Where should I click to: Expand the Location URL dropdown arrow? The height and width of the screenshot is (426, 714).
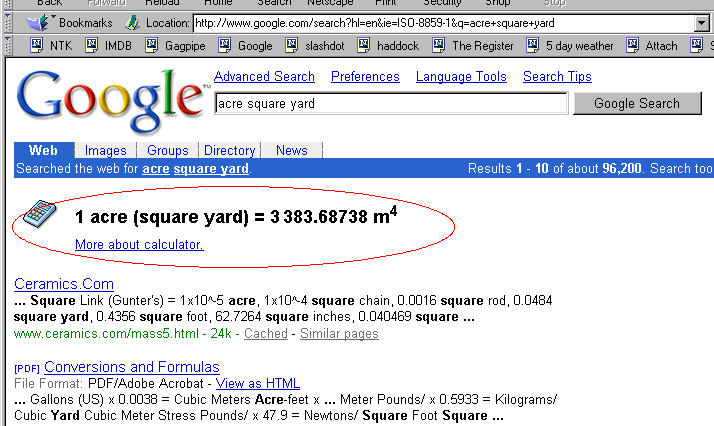pyautogui.click(x=702, y=23)
